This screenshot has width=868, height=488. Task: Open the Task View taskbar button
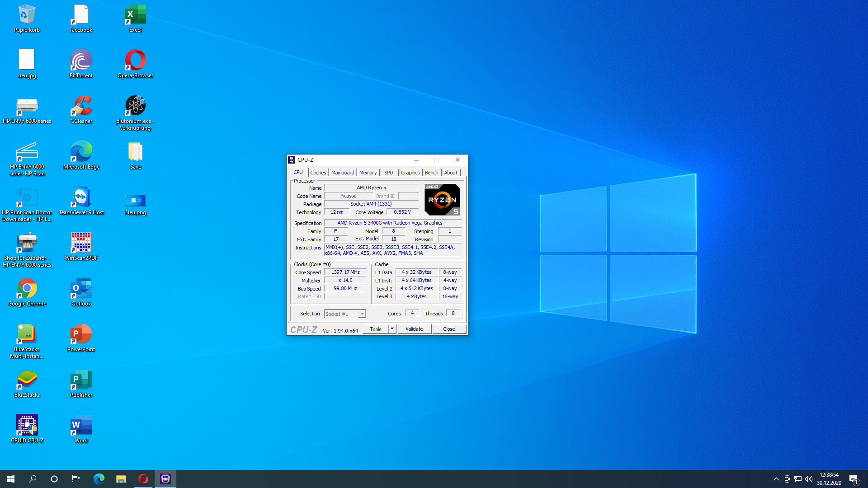click(76, 479)
